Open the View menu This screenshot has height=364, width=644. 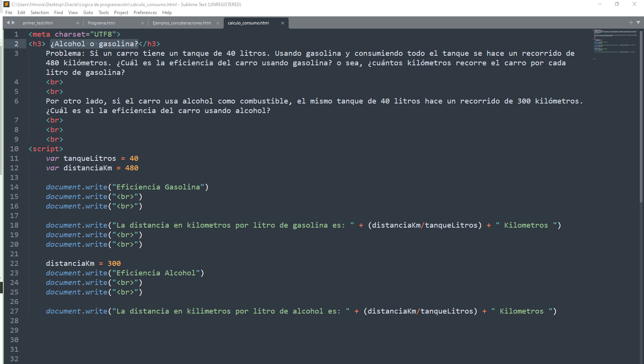point(73,13)
